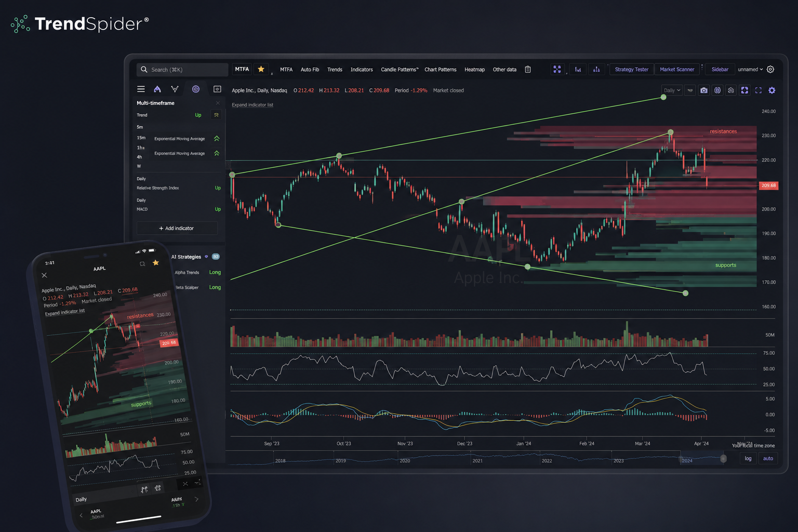Click the clipboard icon after Other data
This screenshot has width=798, height=532.
pyautogui.click(x=528, y=69)
